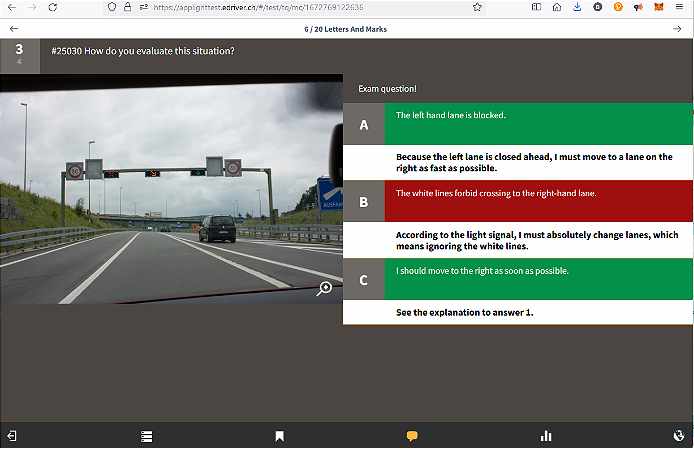Open the browser downloads arrow icon
This screenshot has height=449, width=694.
pyautogui.click(x=577, y=7)
